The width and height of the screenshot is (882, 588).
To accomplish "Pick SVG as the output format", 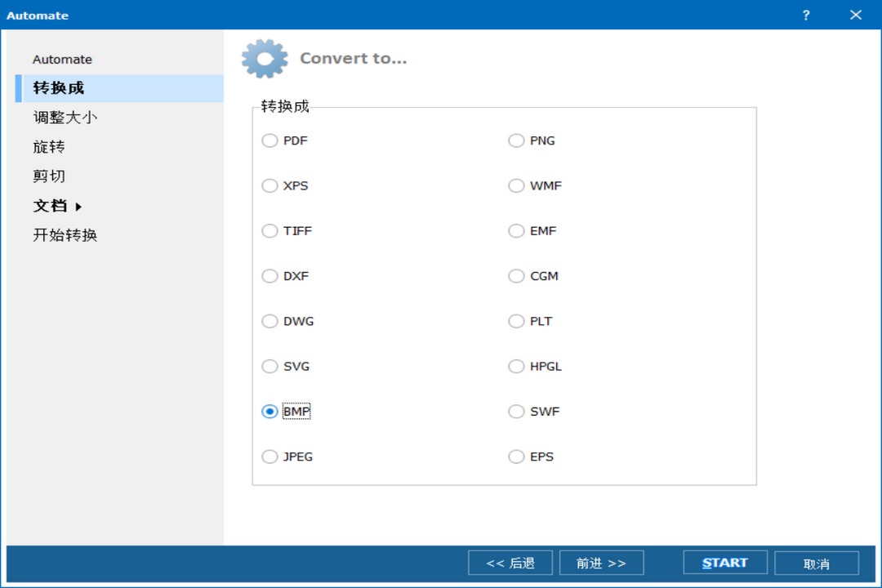I will coord(269,366).
